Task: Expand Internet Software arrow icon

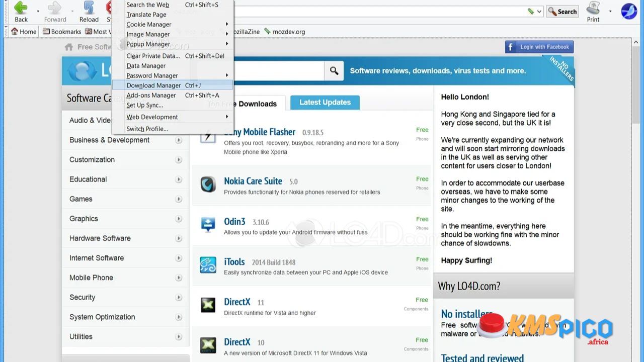Action: pyautogui.click(x=179, y=258)
